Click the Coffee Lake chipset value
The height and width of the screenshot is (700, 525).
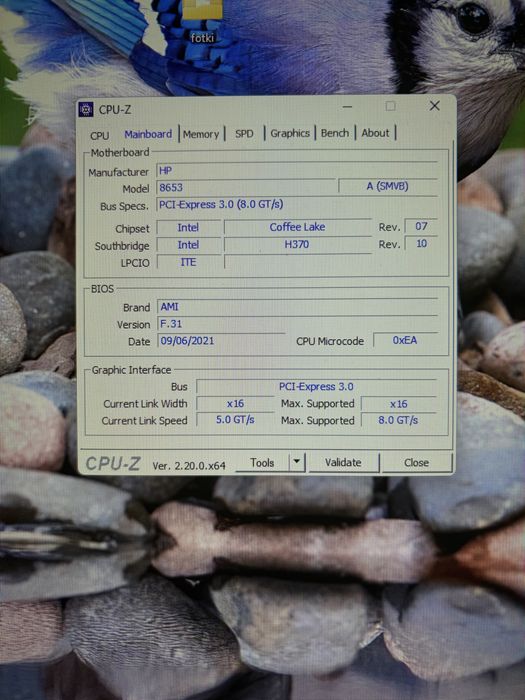297,227
